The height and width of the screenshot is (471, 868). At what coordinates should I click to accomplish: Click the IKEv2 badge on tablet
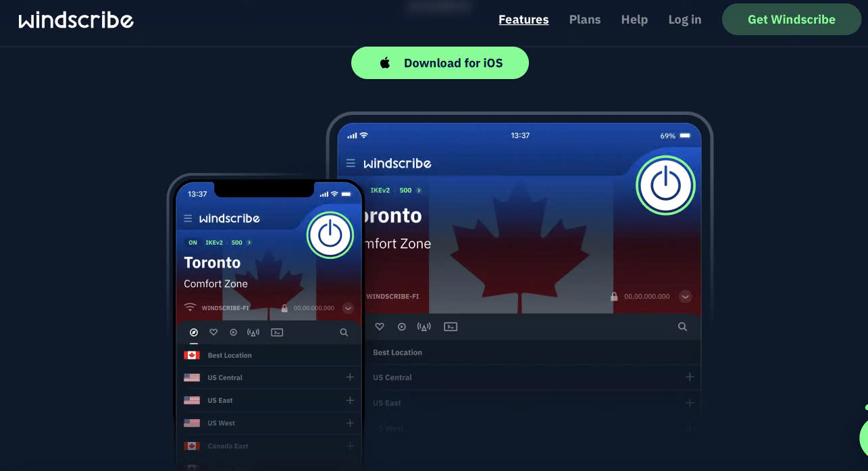coord(382,191)
